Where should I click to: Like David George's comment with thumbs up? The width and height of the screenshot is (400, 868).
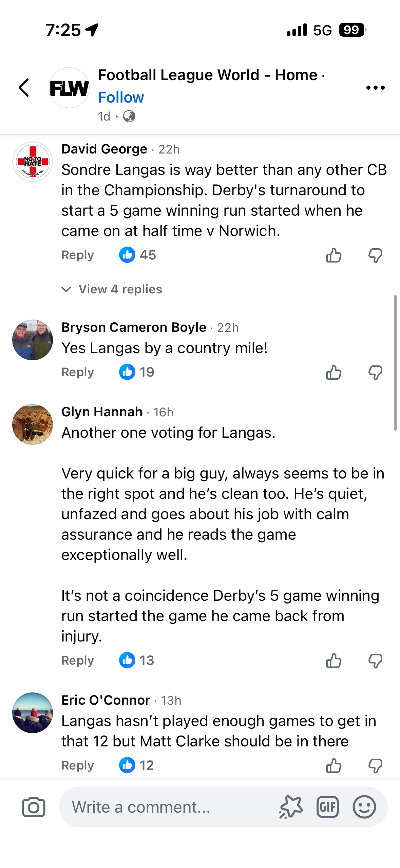point(334,255)
